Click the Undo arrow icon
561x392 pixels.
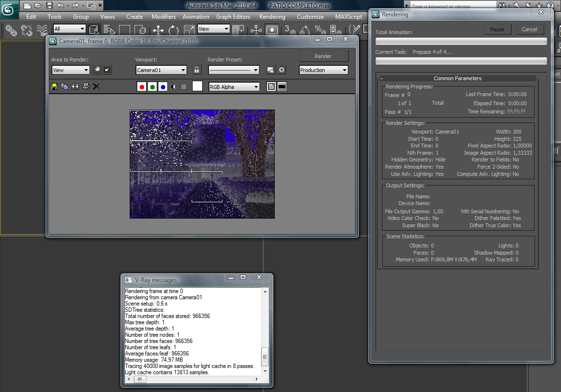coord(61,6)
